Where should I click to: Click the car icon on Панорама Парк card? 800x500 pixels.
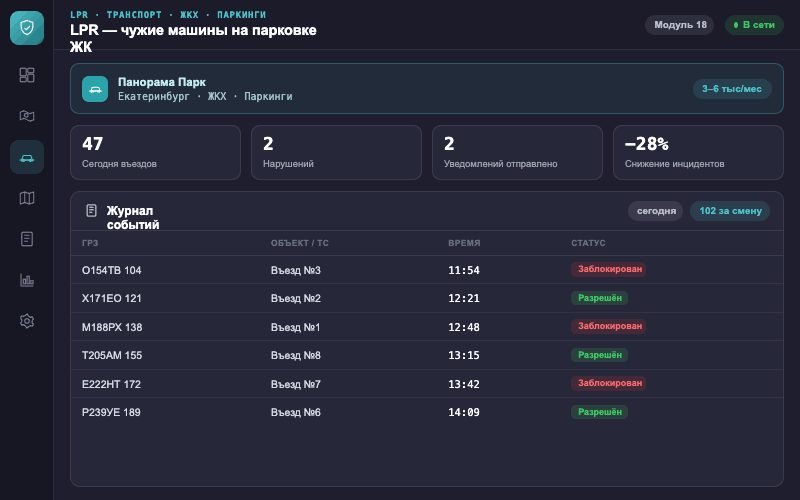[x=95, y=89]
